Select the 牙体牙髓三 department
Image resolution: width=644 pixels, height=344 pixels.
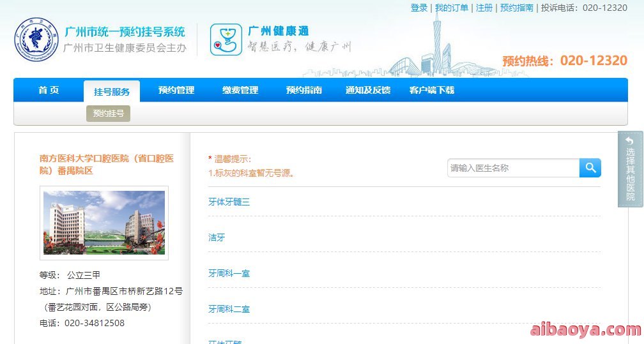click(229, 202)
